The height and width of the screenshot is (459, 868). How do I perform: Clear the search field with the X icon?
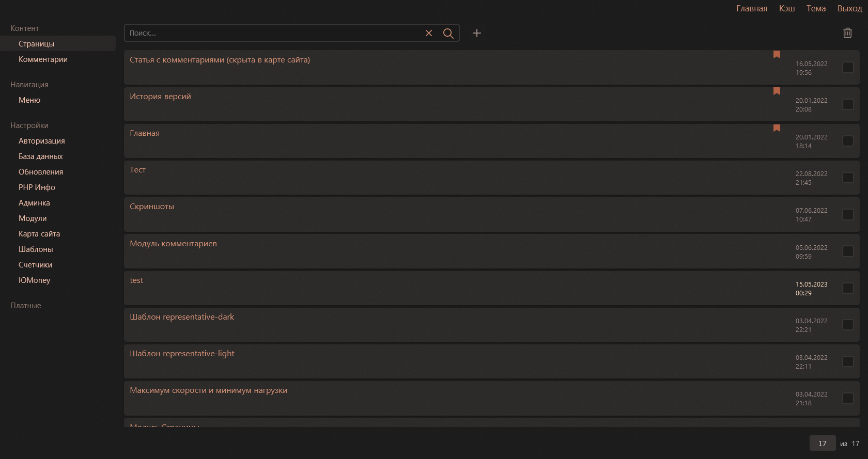429,33
